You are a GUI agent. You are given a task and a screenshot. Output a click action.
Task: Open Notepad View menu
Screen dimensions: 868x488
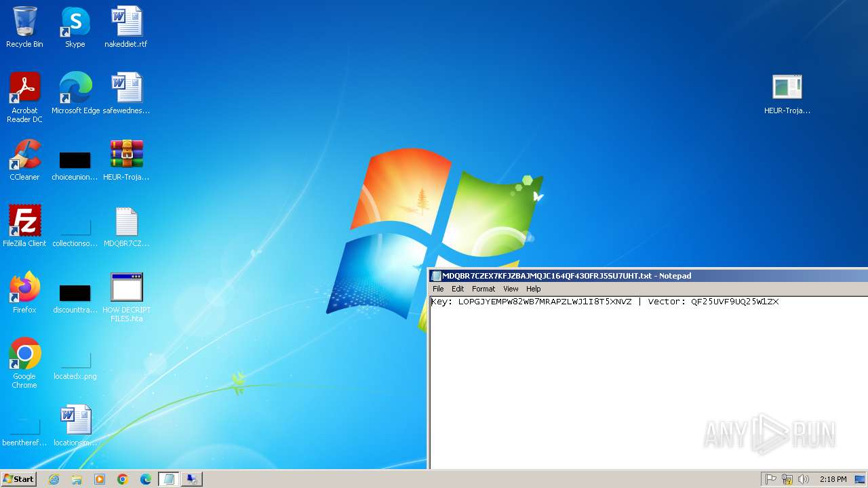coord(511,289)
